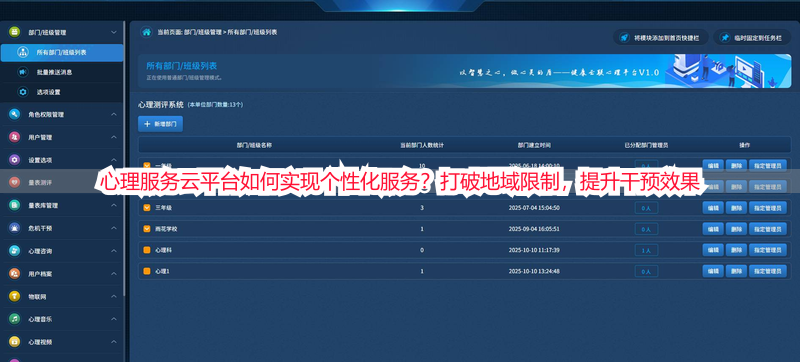Click the 量表库管理 document icon
The height and width of the screenshot is (362, 800).
[x=14, y=205]
